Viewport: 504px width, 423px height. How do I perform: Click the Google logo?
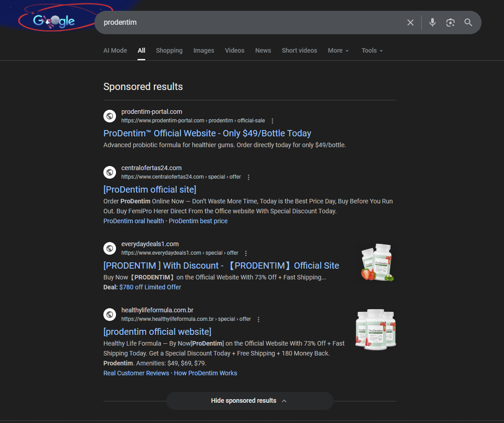tap(54, 20)
